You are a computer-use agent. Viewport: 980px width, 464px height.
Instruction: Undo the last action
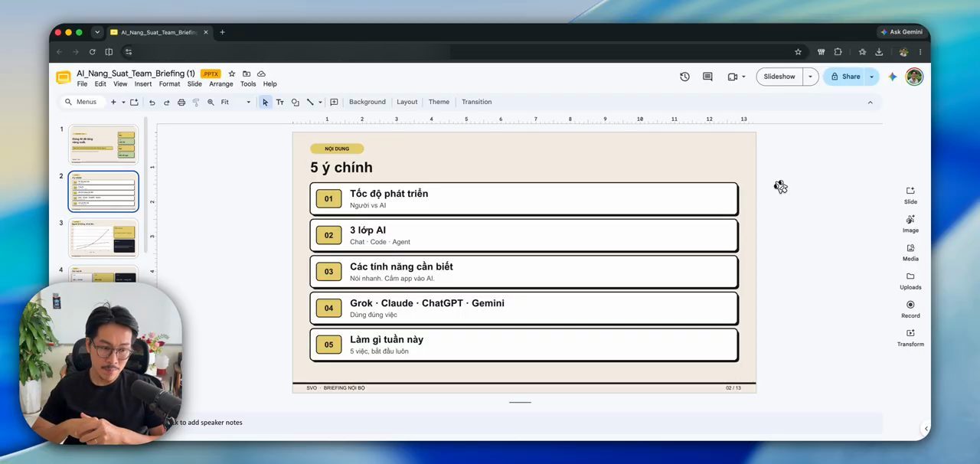coord(152,102)
